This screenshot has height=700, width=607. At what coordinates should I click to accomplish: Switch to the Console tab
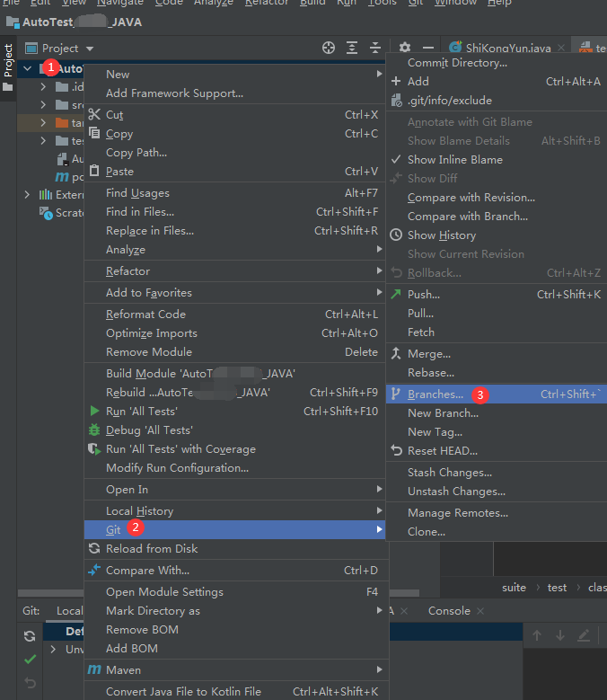click(x=448, y=611)
